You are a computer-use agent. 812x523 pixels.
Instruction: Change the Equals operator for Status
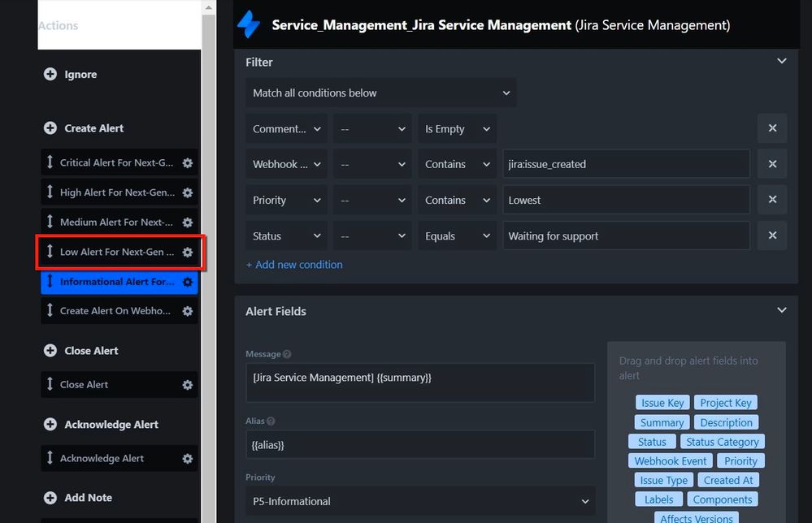pos(457,236)
